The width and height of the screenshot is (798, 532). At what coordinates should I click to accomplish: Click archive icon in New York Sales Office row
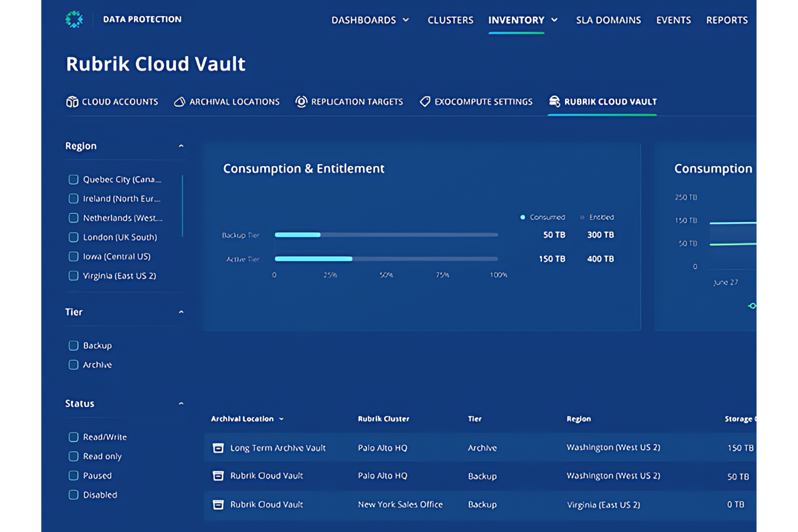(x=218, y=505)
